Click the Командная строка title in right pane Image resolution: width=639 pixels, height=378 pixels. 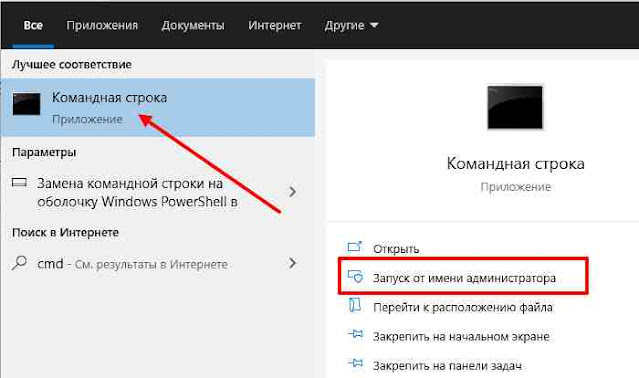point(516,164)
